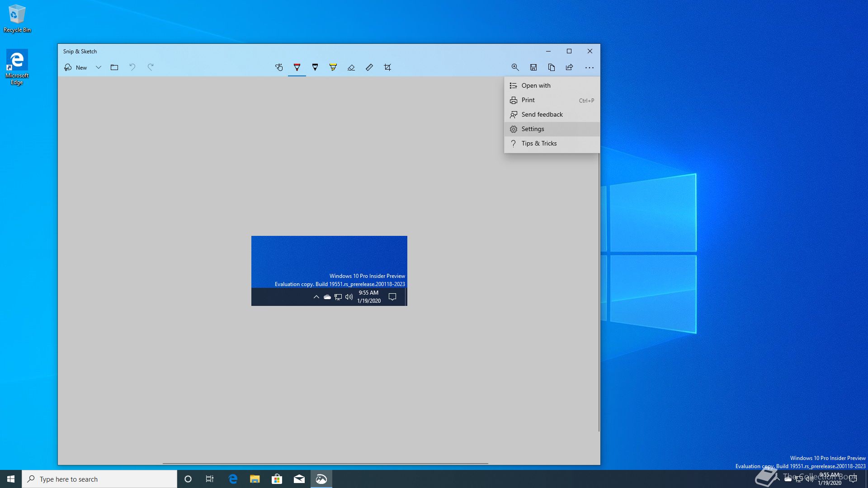Expand the New snip delay dropdown arrow
Image resolution: width=868 pixels, height=488 pixels.
click(98, 67)
